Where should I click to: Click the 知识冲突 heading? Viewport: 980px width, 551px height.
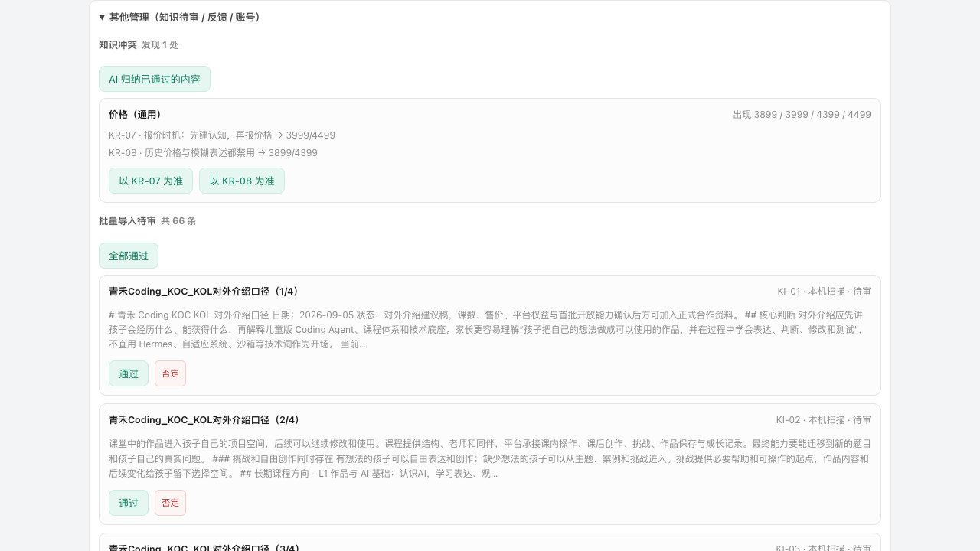(x=118, y=45)
